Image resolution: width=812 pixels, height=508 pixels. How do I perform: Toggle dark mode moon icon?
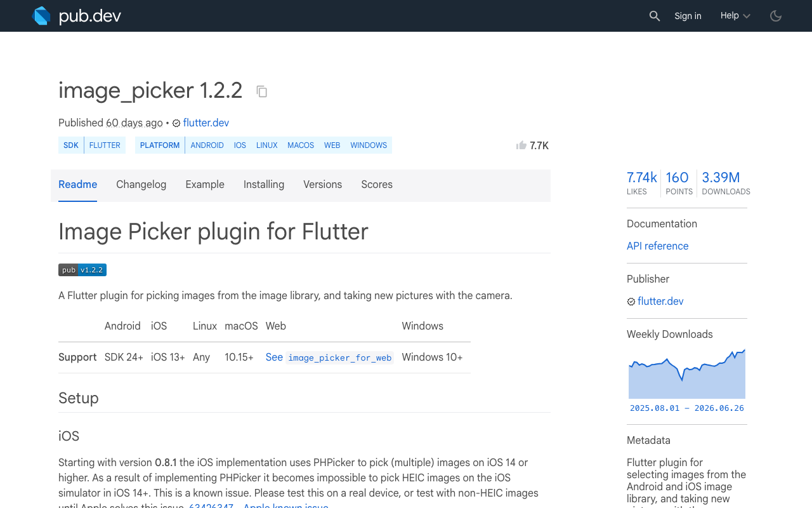click(776, 16)
